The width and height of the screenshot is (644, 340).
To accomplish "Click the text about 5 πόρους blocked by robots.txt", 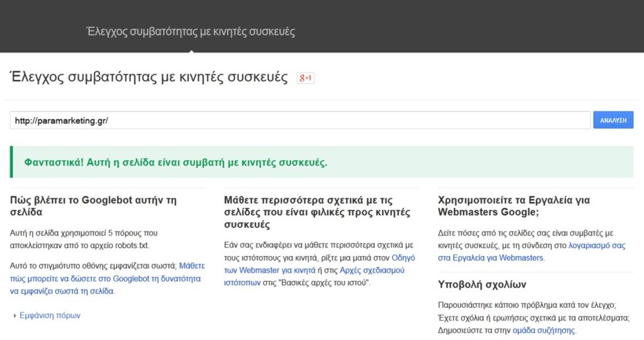I will click(84, 239).
